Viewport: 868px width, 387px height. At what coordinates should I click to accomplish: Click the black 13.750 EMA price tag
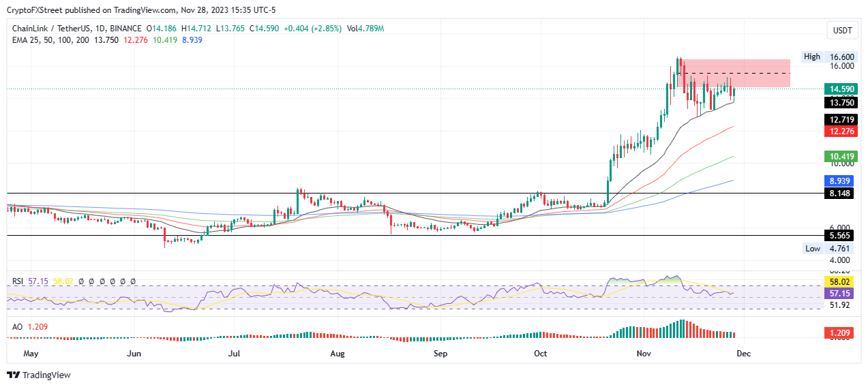[839, 103]
